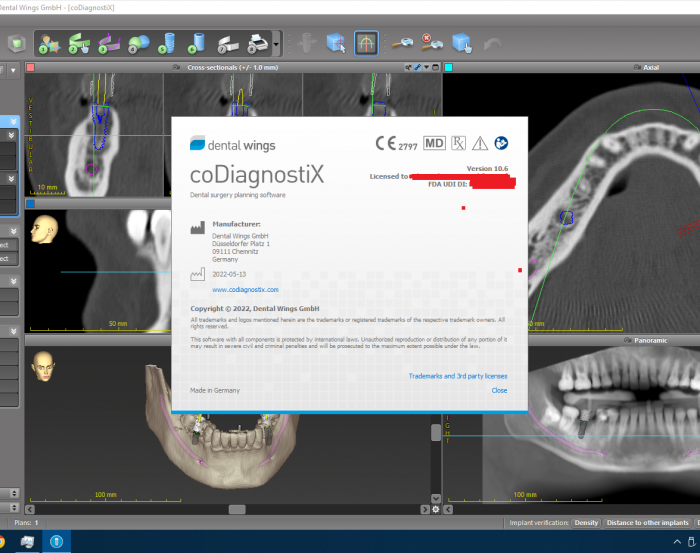Click the MD medical device symbol
The height and width of the screenshot is (553, 700).
[x=434, y=143]
